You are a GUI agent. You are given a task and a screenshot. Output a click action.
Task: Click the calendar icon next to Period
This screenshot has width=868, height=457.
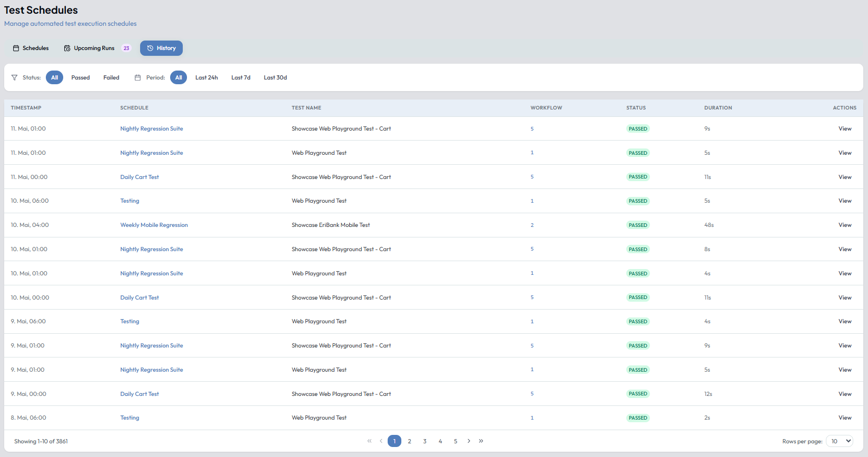click(137, 77)
